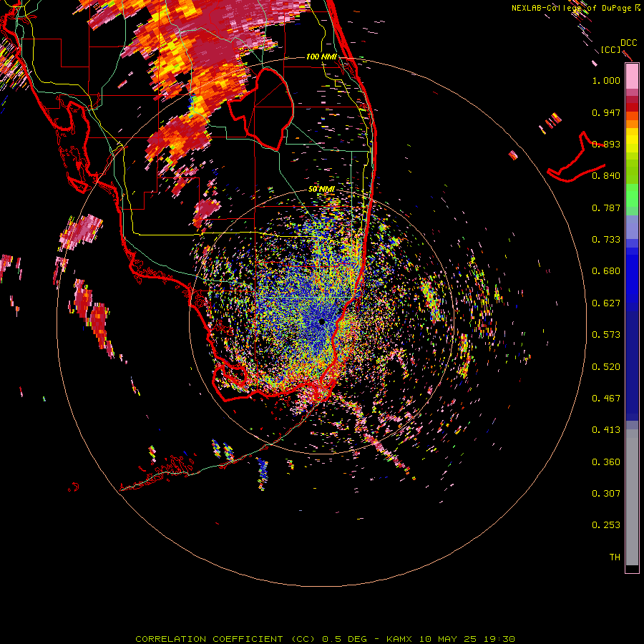
Task: Click the 100 NMI range ring label
Action: click(x=321, y=57)
